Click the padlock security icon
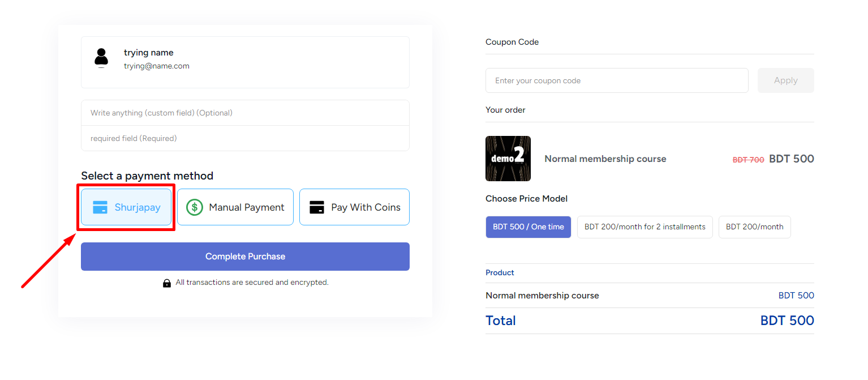This screenshot has width=868, height=380. (167, 283)
